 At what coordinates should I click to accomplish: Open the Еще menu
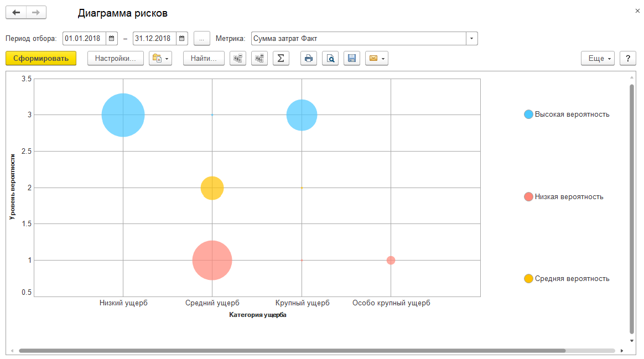(x=598, y=58)
